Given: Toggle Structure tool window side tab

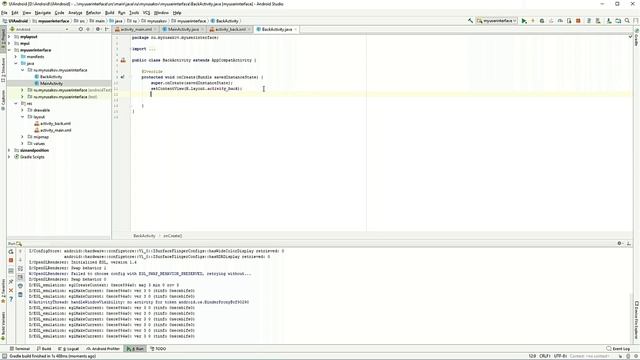Looking at the screenshot, I should (x=3, y=69).
